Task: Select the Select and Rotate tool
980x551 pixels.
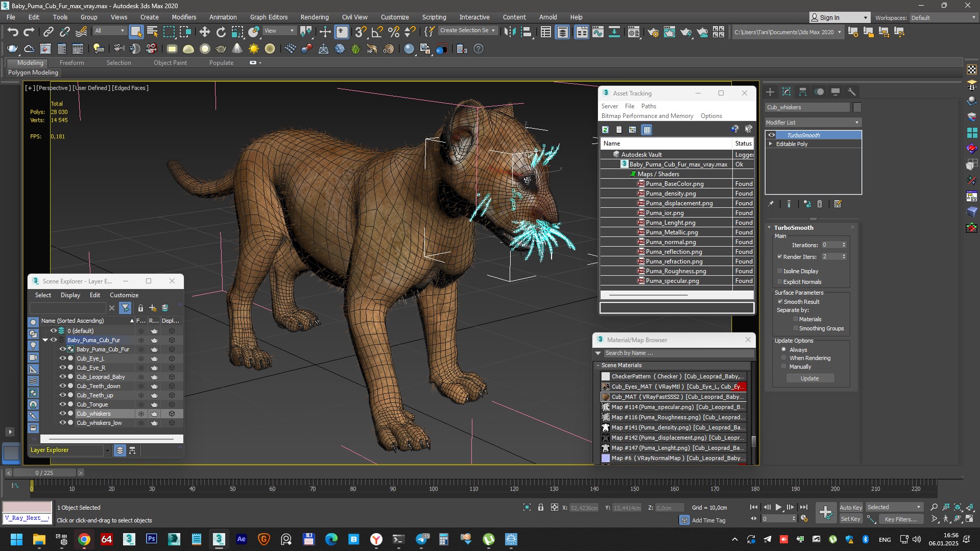Action: tap(221, 32)
